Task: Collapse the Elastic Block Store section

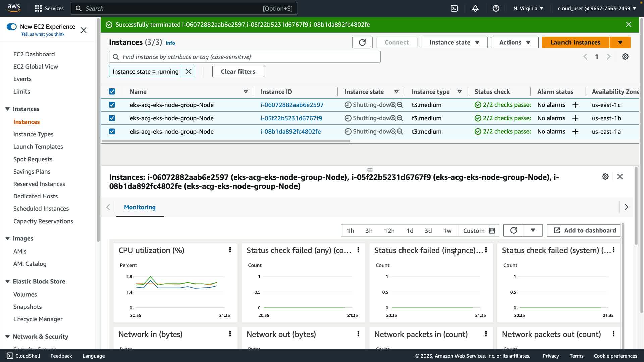Action: point(7,281)
